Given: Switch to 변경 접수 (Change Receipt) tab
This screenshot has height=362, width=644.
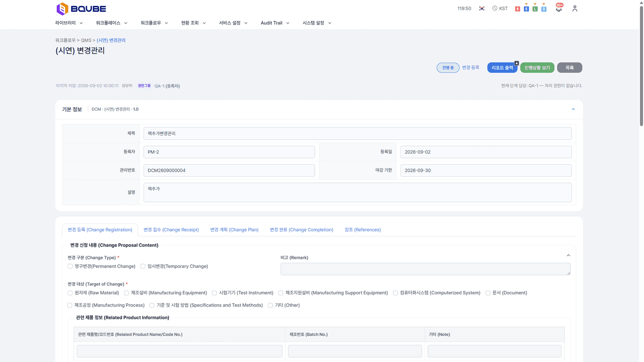Looking at the screenshot, I should pos(171,230).
